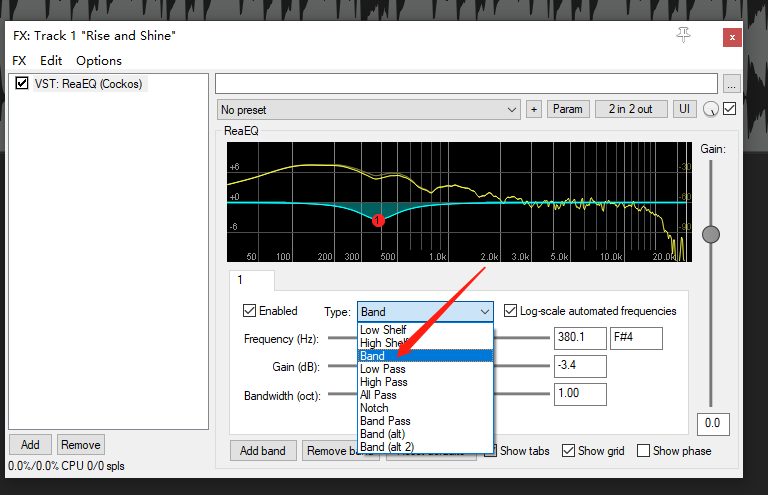Choose Band Pass filter type
This screenshot has width=768, height=495.
[425, 421]
